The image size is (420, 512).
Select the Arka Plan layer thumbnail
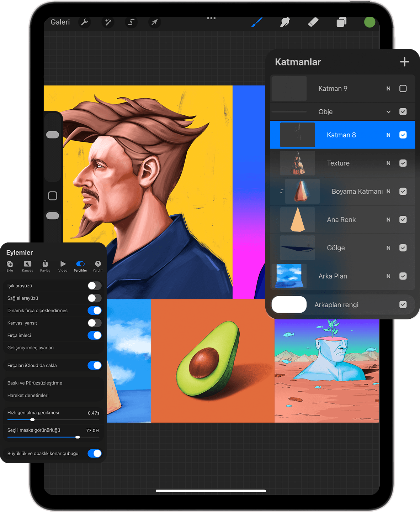(x=289, y=276)
